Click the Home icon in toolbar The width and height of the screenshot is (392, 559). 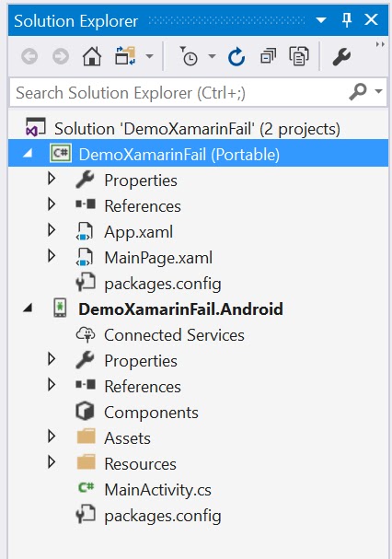92,56
